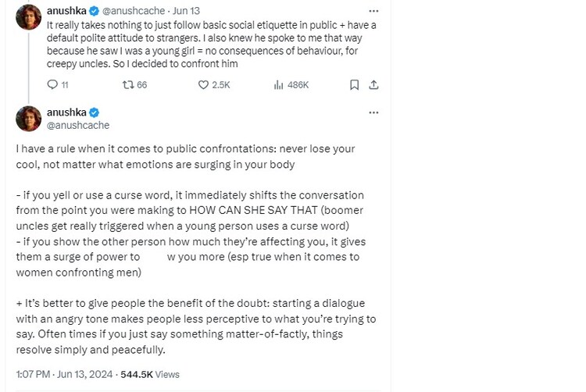The width and height of the screenshot is (586, 392).
Task: Open more options for the Jun 13 tweet
Action: pyautogui.click(x=373, y=12)
